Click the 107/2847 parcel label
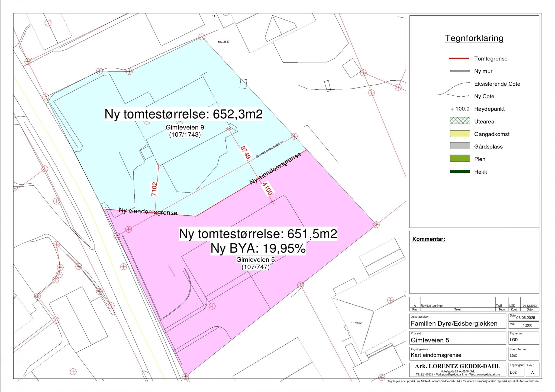 pyautogui.click(x=224, y=42)
